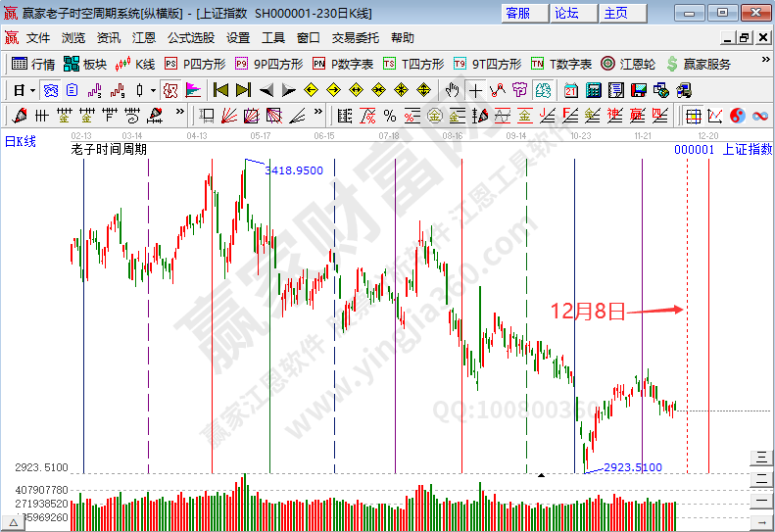Jump to first bar with skip-to-start arrow

[219, 90]
